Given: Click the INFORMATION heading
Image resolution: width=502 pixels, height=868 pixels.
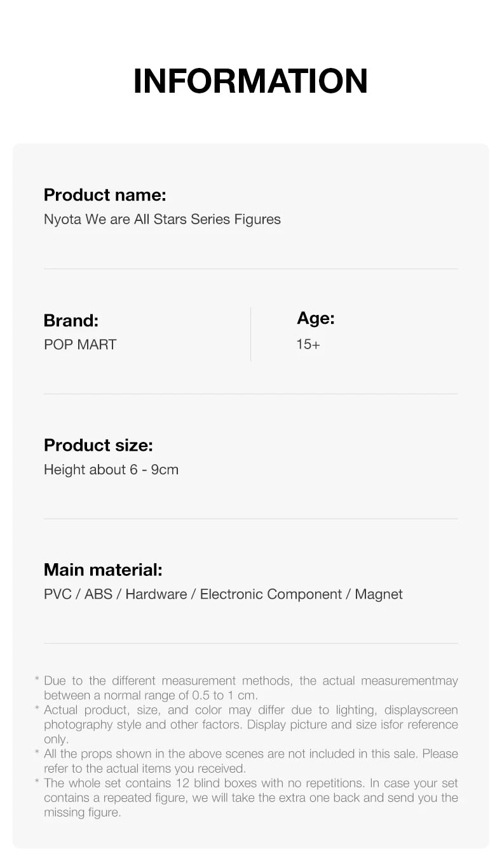Looking at the screenshot, I should (250, 81).
